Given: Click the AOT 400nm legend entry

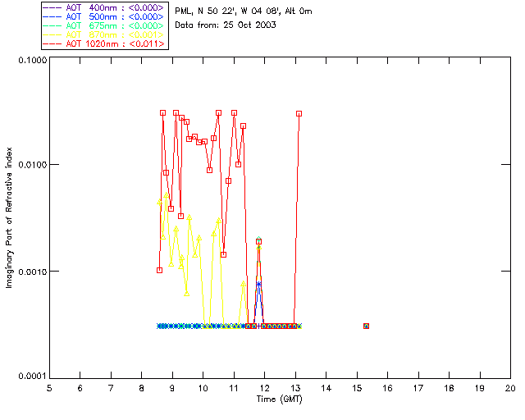Looking at the screenshot, I should tap(104, 7).
